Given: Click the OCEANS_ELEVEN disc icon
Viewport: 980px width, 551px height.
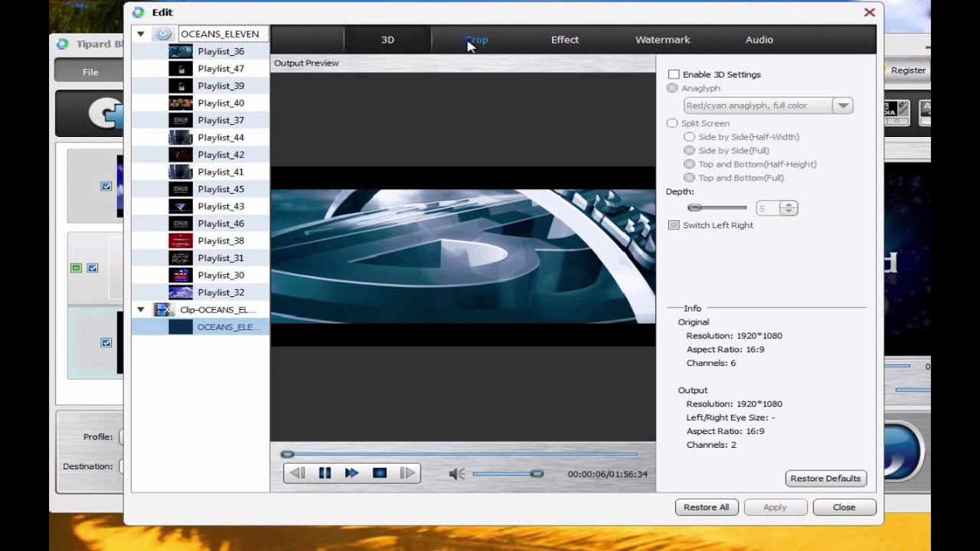Looking at the screenshot, I should 163,34.
